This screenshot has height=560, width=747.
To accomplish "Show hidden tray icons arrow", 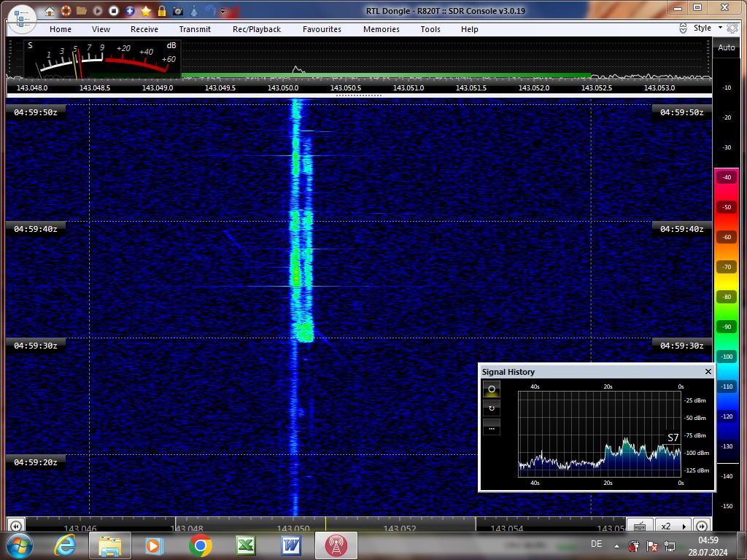I will 617,546.
